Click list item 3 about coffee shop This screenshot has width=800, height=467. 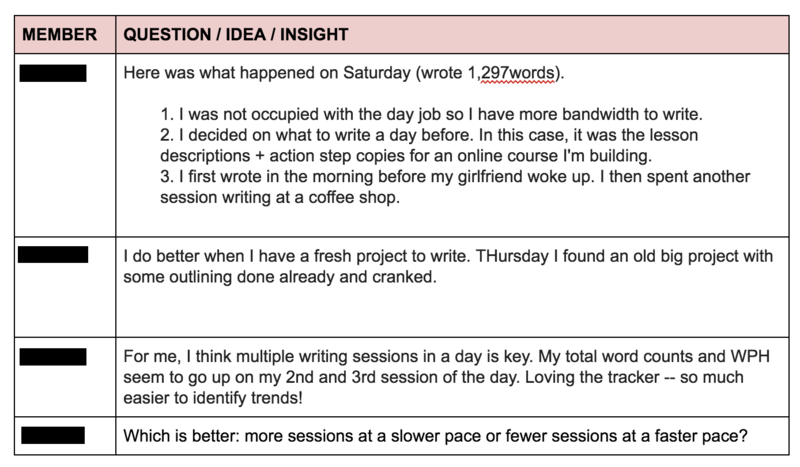(455, 187)
